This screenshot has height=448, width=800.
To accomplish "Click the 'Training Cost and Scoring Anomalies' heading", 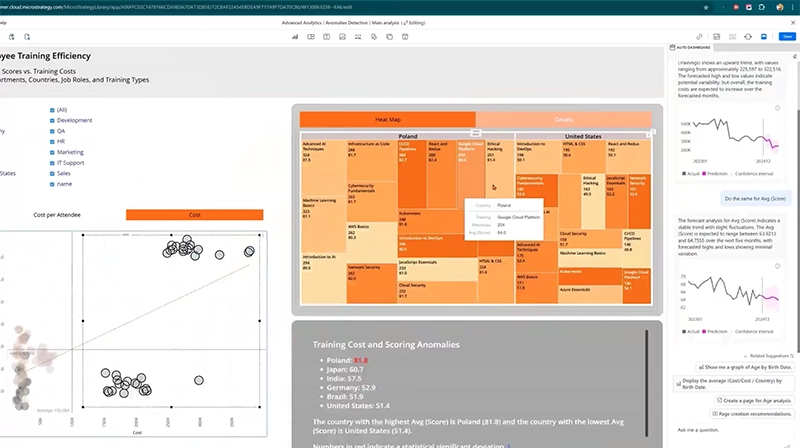I will [x=386, y=344].
